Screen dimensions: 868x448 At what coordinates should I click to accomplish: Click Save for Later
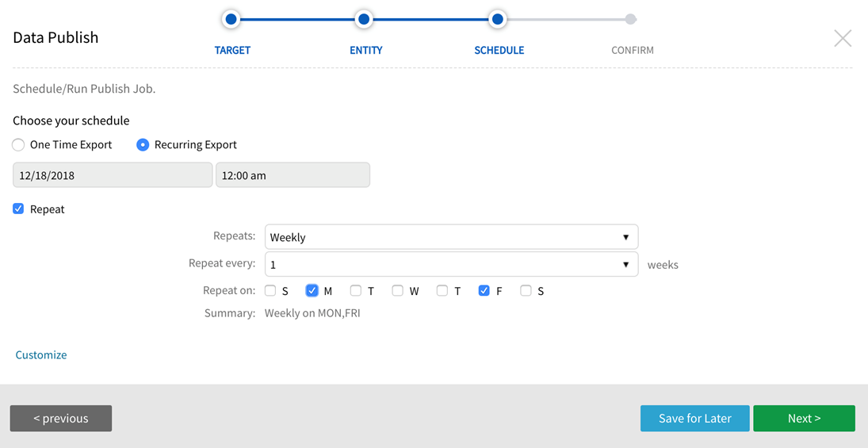pos(694,419)
